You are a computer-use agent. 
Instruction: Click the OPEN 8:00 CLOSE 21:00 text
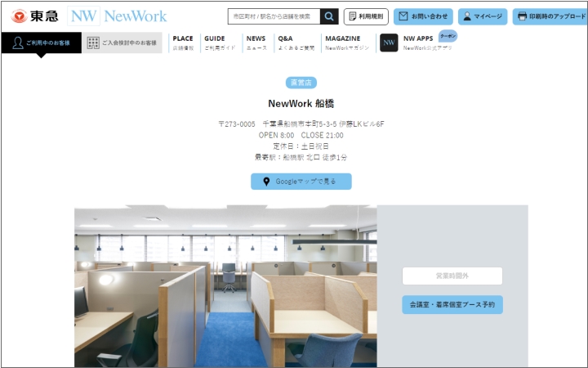[x=301, y=135]
